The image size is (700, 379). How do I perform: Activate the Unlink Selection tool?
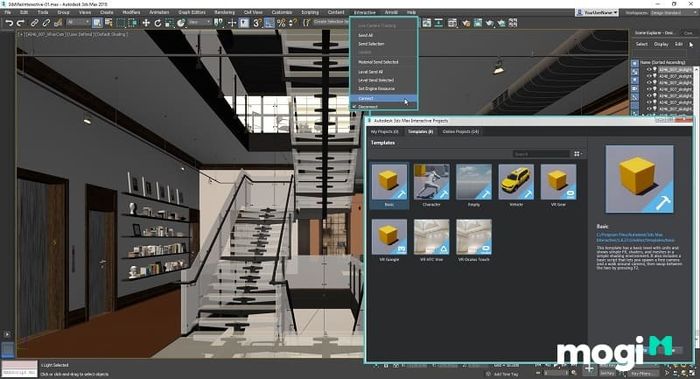click(46, 23)
